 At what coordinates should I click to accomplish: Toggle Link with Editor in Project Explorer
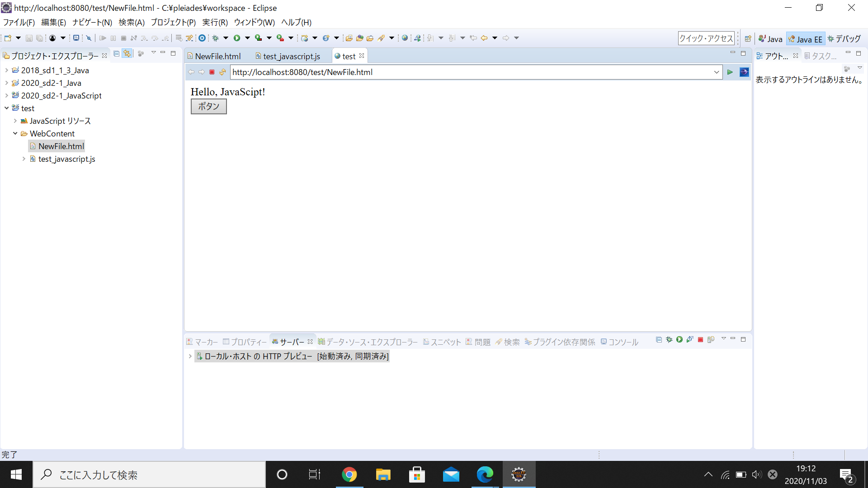point(127,53)
